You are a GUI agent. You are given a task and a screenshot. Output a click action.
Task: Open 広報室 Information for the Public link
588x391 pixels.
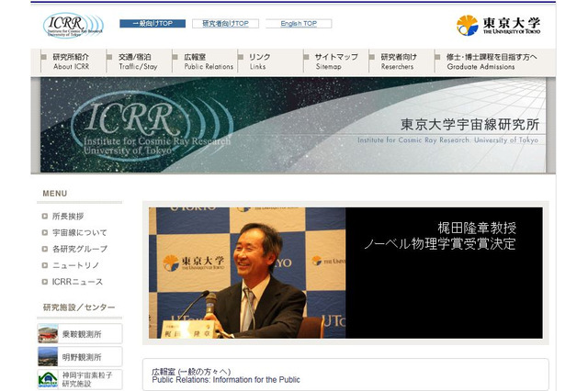tap(226, 375)
